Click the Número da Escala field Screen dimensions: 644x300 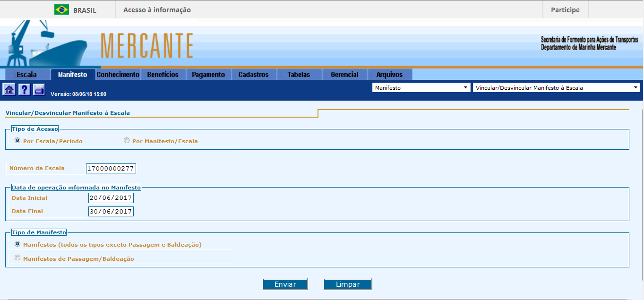[111, 169]
